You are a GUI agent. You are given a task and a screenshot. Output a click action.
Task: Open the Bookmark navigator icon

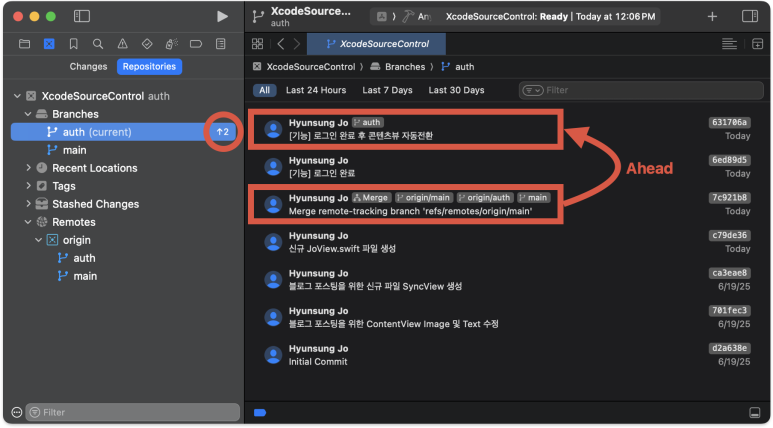click(73, 44)
